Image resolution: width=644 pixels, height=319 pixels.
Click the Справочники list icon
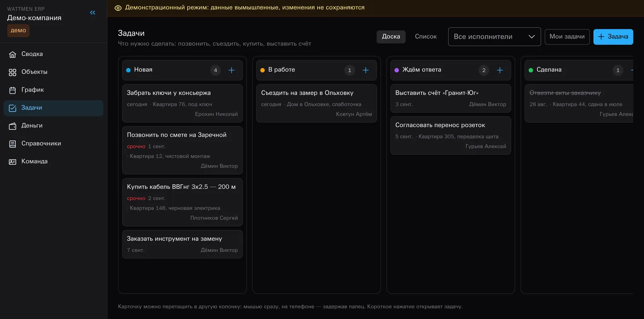12,144
